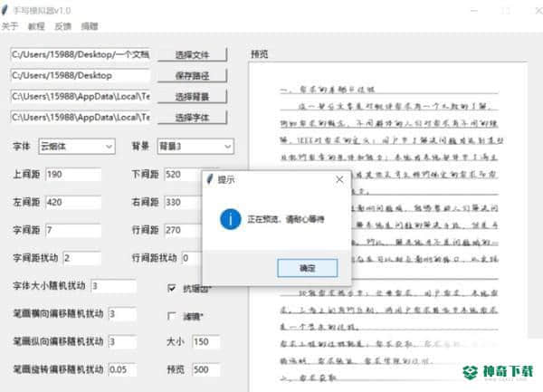The image size is (543, 392).
Task: Click the 字间距 field showing 7
Action: coord(73,230)
